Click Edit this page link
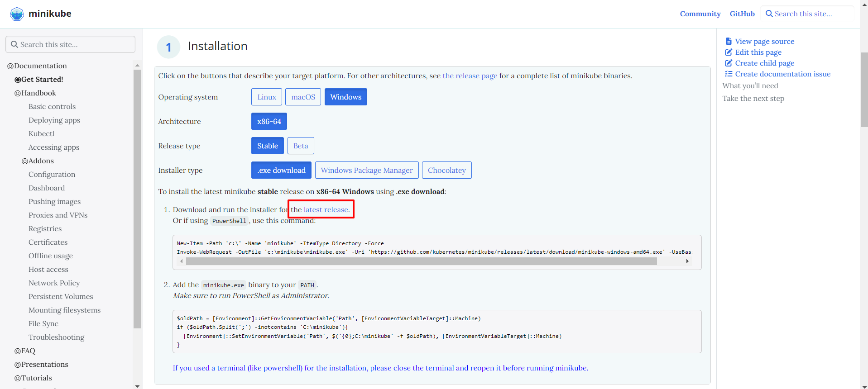Viewport: 868px width, 389px height. (758, 52)
